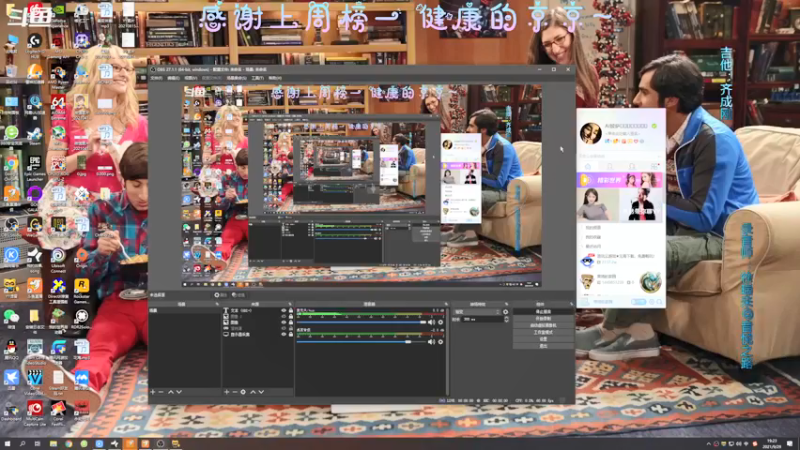Mute the microphone channel speaker icon
This screenshot has height=450, width=800.
432,322
